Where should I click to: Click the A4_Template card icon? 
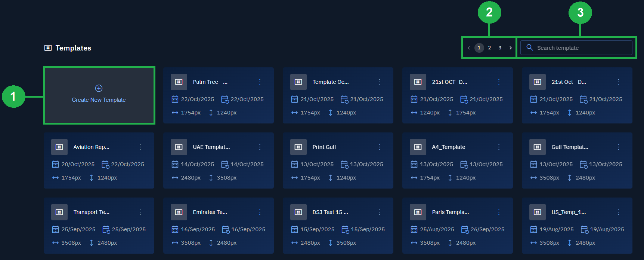coord(418,147)
